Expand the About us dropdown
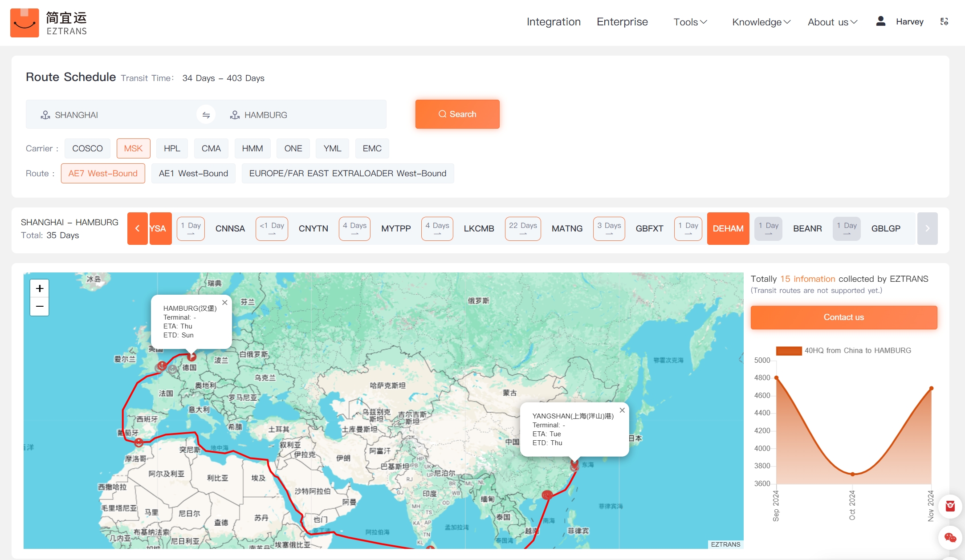Screen dimensions: 965x560 pos(832,22)
